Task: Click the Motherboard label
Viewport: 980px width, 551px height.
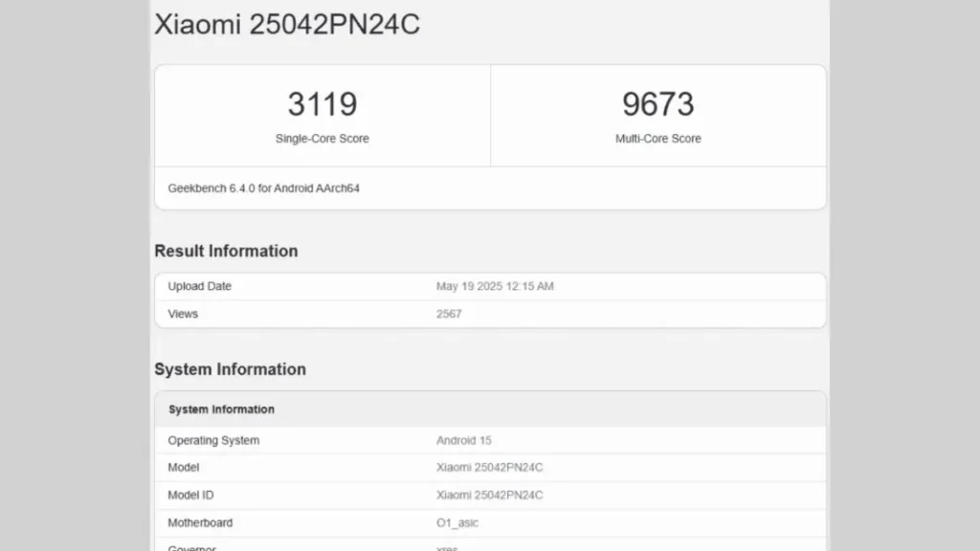Action: point(200,523)
